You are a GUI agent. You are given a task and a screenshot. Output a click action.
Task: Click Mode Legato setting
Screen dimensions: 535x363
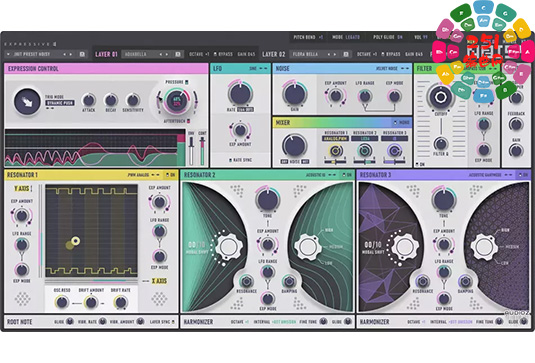point(346,37)
